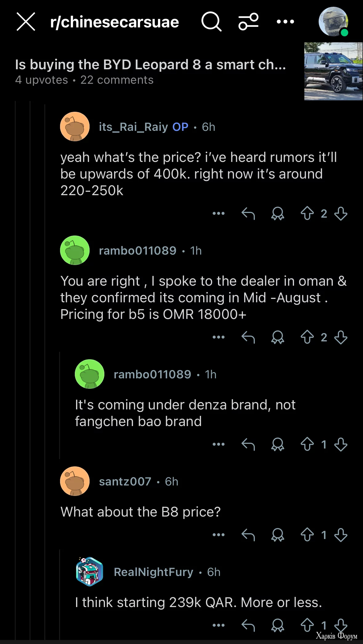
Task: Open RealNightFury's user profile
Action: point(153,572)
